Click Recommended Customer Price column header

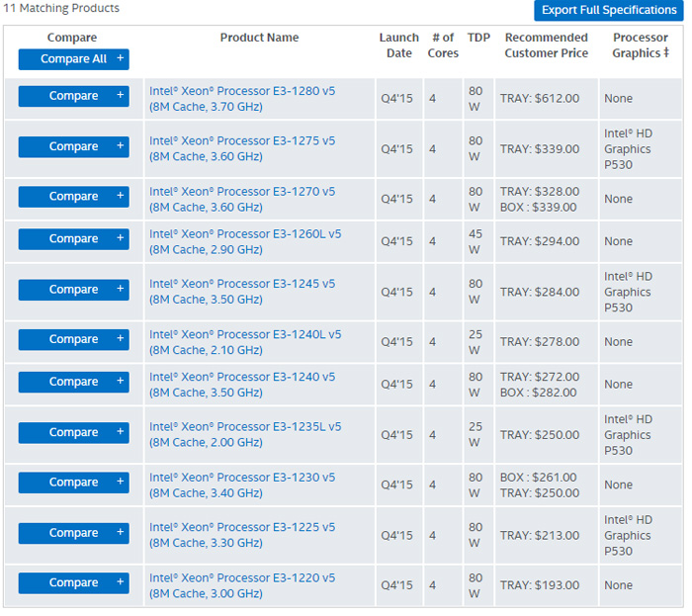[x=547, y=45]
